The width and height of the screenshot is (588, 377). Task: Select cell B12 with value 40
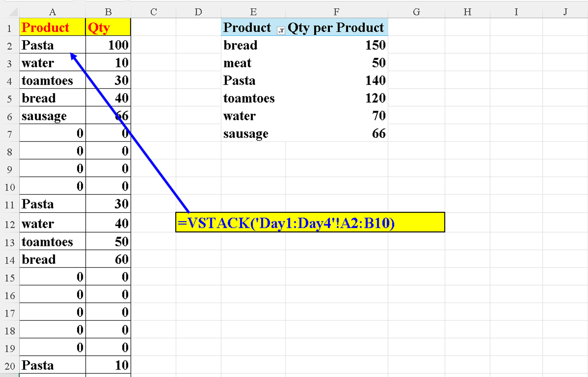pyautogui.click(x=108, y=222)
